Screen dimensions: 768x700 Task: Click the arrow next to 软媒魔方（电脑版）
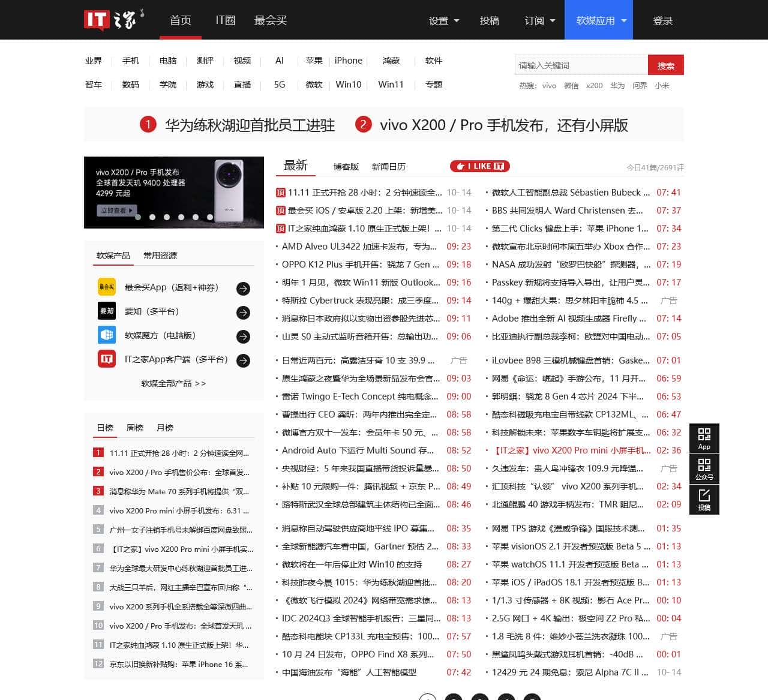[x=243, y=337]
